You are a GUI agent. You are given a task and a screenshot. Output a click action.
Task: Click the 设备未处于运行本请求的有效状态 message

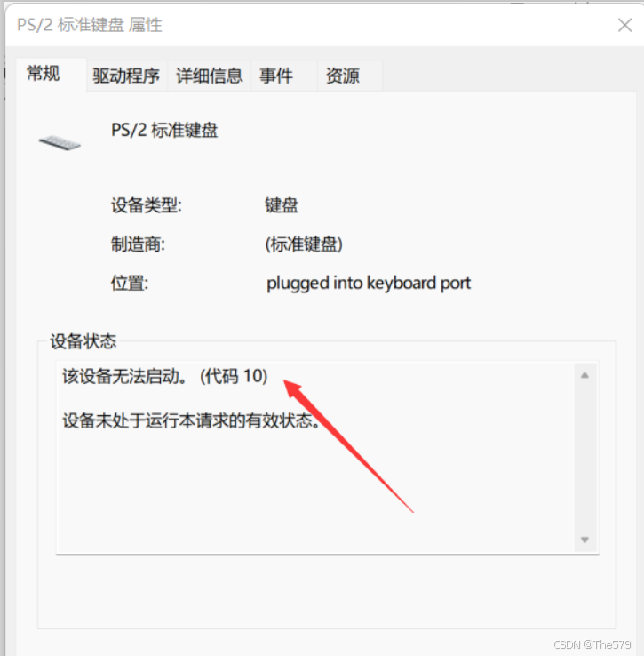coord(192,420)
